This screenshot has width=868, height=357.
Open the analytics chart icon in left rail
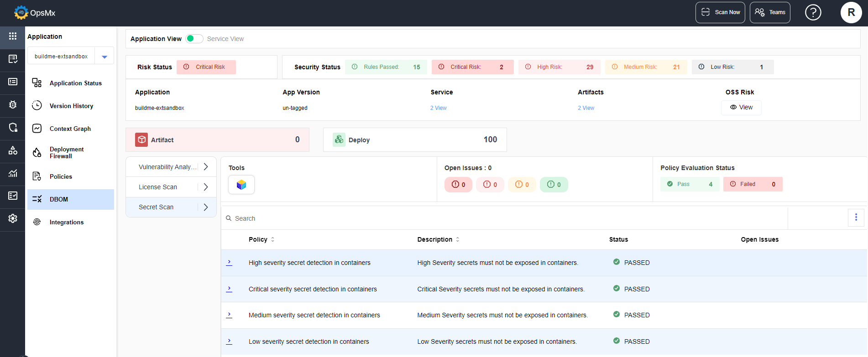pyautogui.click(x=13, y=173)
